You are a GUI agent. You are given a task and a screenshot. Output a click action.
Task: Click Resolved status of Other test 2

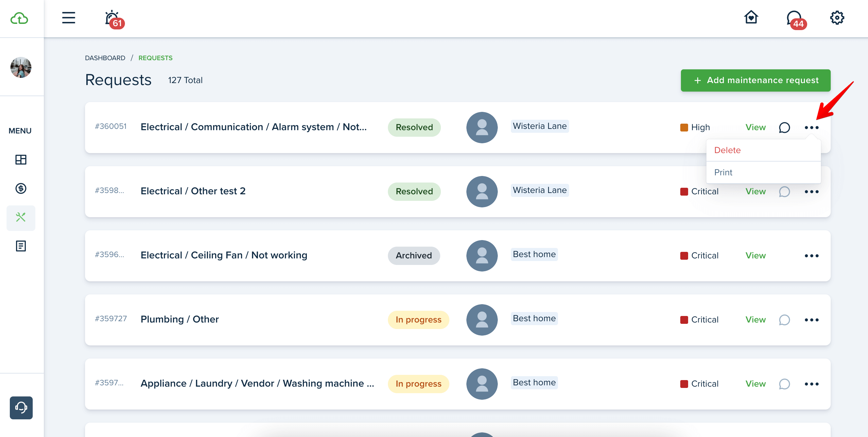coord(414,191)
